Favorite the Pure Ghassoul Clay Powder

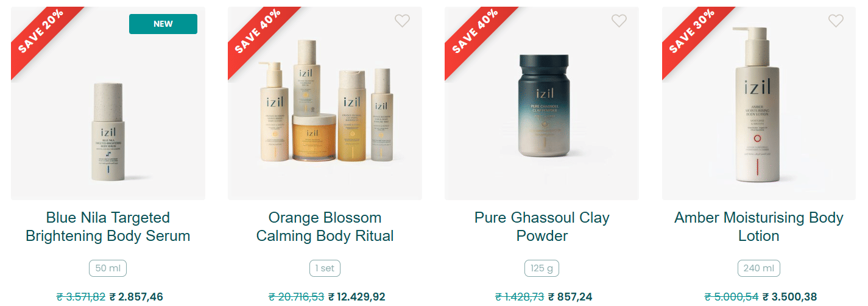(619, 21)
